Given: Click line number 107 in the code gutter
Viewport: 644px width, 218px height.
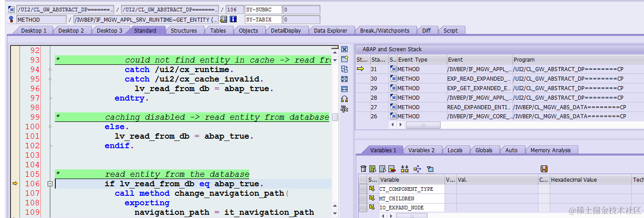Looking at the screenshot, I should 32,194.
